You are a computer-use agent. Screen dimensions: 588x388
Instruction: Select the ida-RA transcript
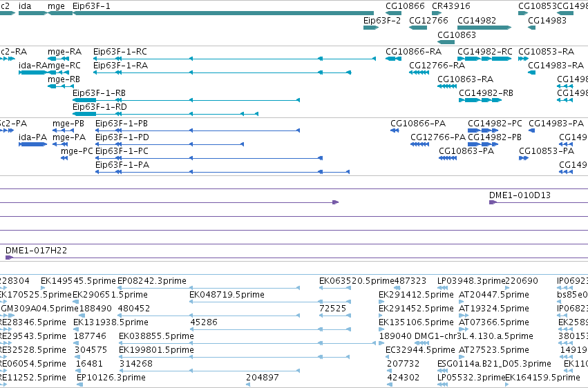33,72
